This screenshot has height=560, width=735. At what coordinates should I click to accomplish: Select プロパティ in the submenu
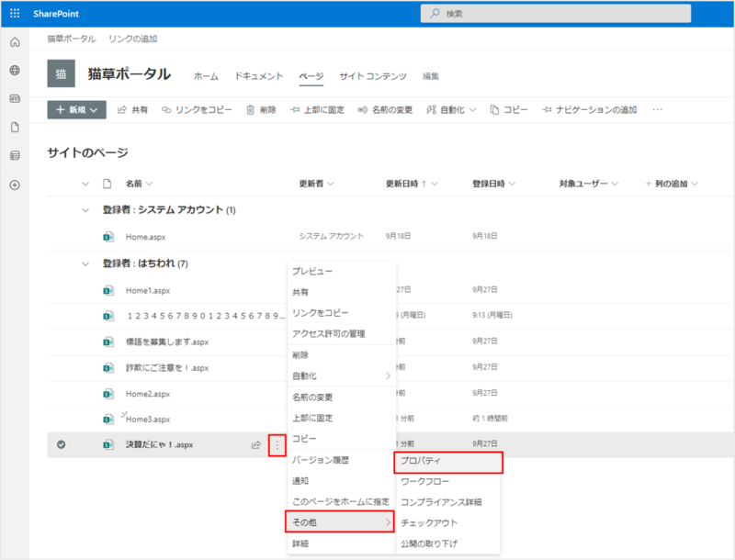[447, 461]
